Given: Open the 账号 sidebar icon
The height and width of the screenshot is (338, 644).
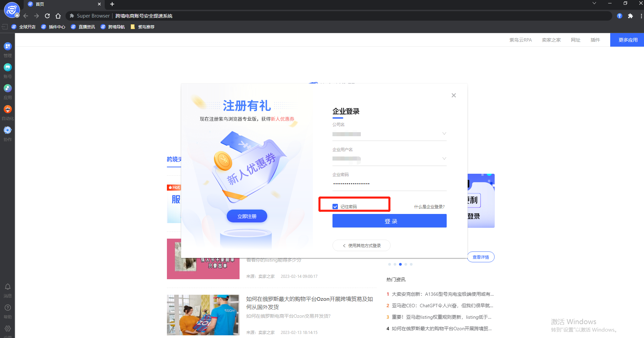Looking at the screenshot, I should click(x=7, y=67).
